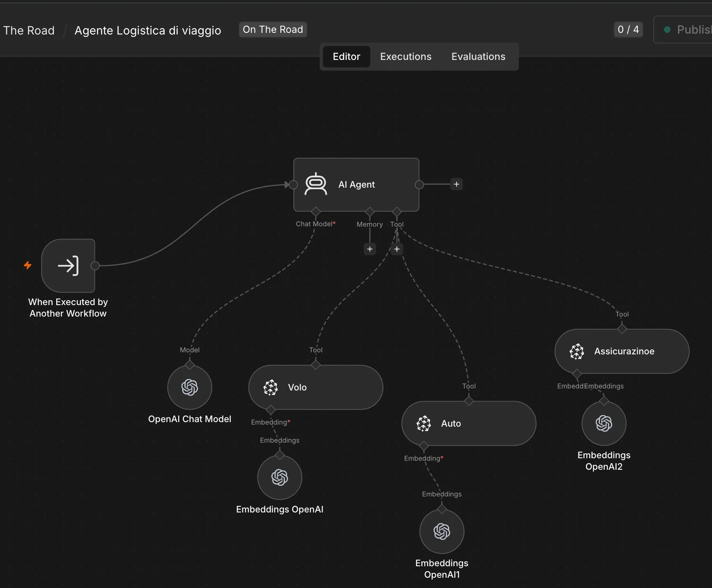Click Volo's Embedding diamond connector
Viewport: 712px width, 588px height.
271,409
